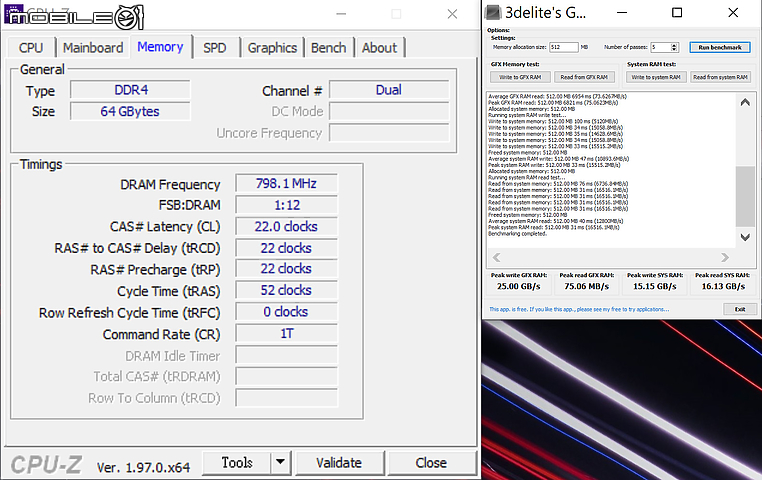Viewport: 762px width, 480px height.
Task: Click the log horizontal scroll right arrow
Action: (725, 257)
